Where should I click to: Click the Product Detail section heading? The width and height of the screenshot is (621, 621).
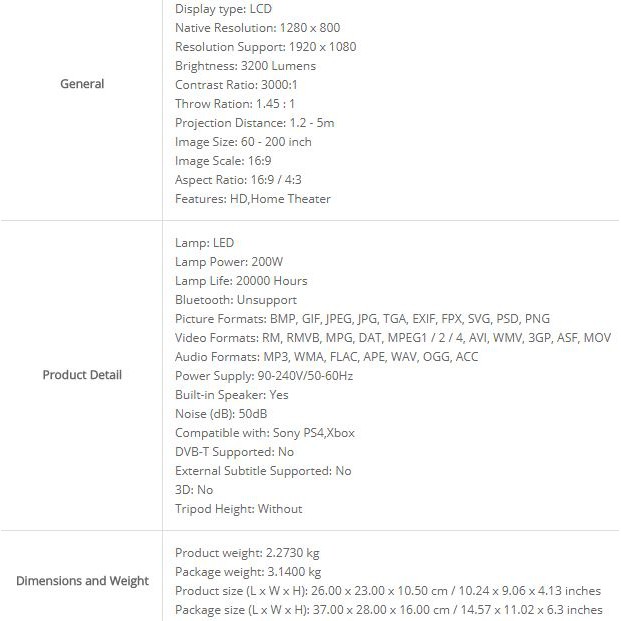point(82,375)
